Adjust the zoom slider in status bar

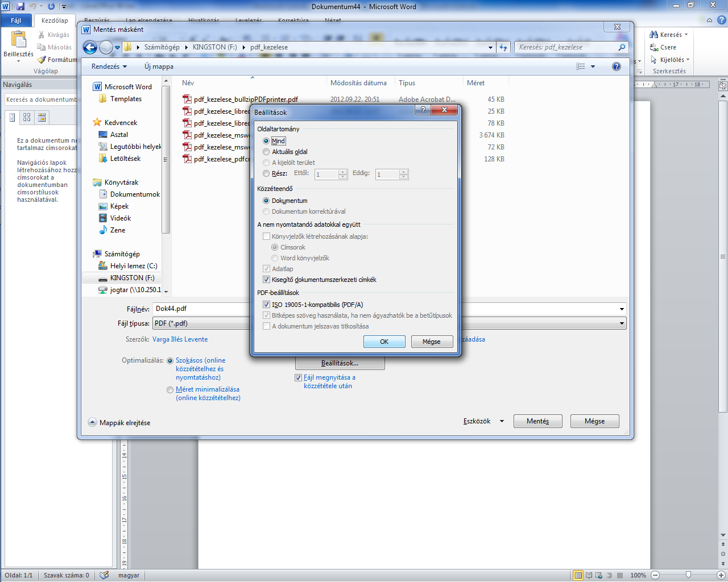pos(688,575)
